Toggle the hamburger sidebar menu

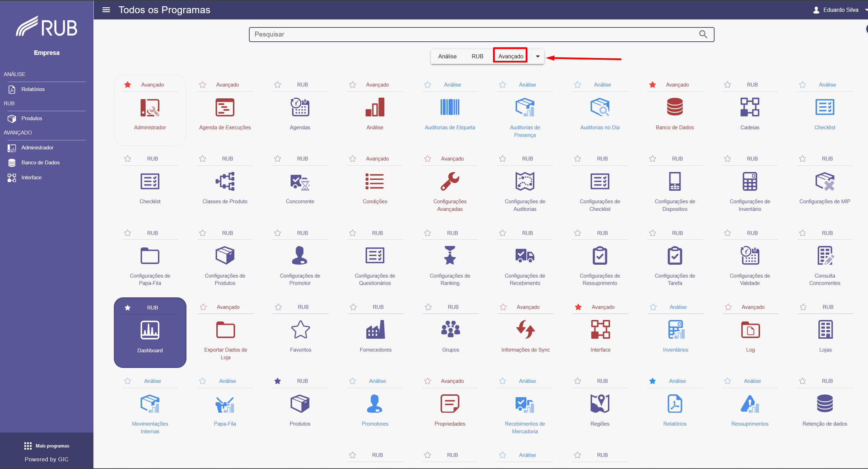[x=106, y=10]
